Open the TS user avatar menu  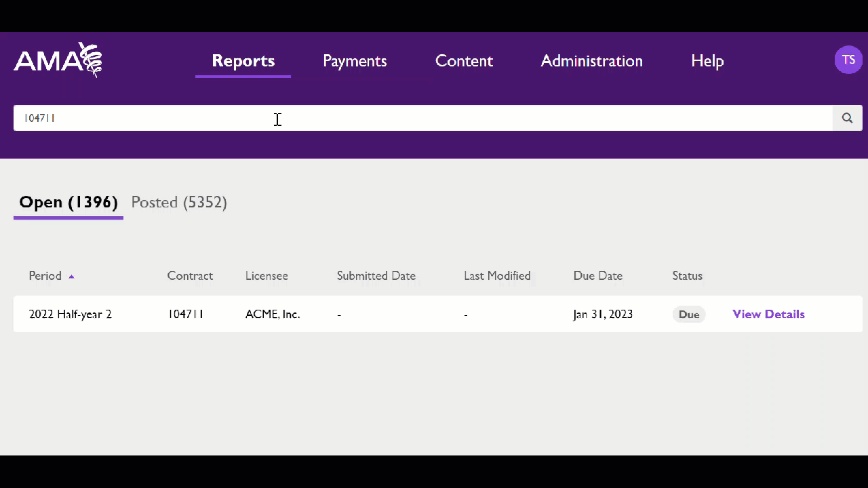(848, 60)
